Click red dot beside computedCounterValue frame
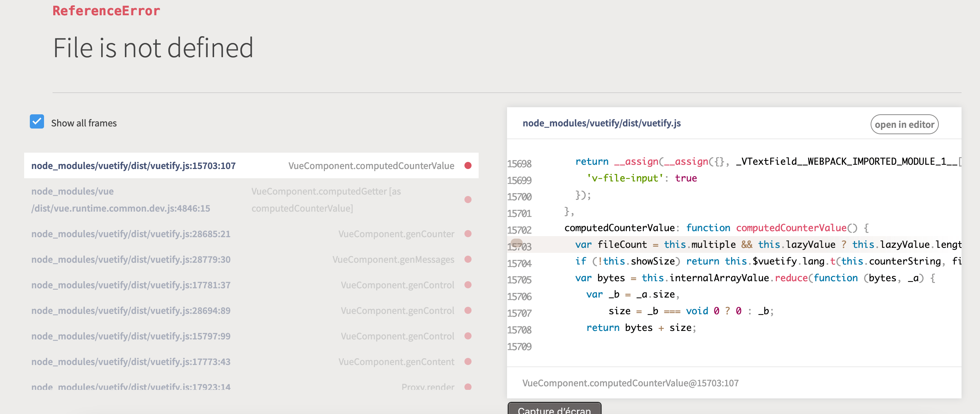 (x=468, y=165)
